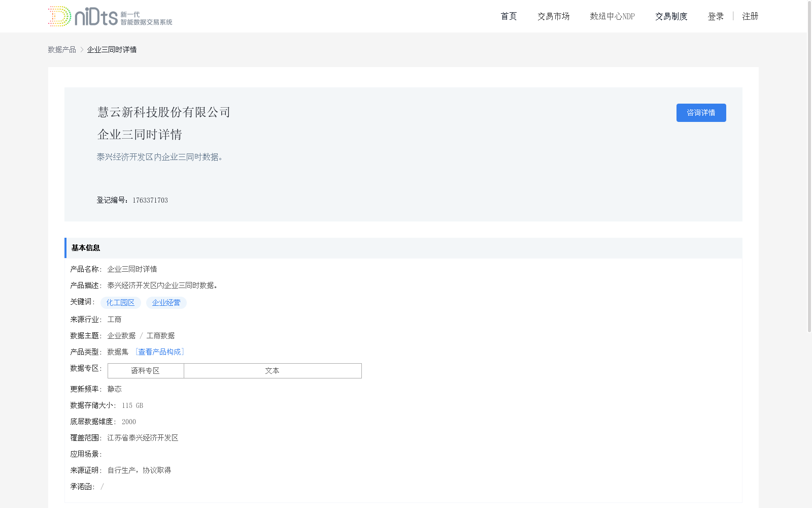Viewport: 812px width, 508px height.
Task: Click the 产品名称 label
Action: point(86,269)
